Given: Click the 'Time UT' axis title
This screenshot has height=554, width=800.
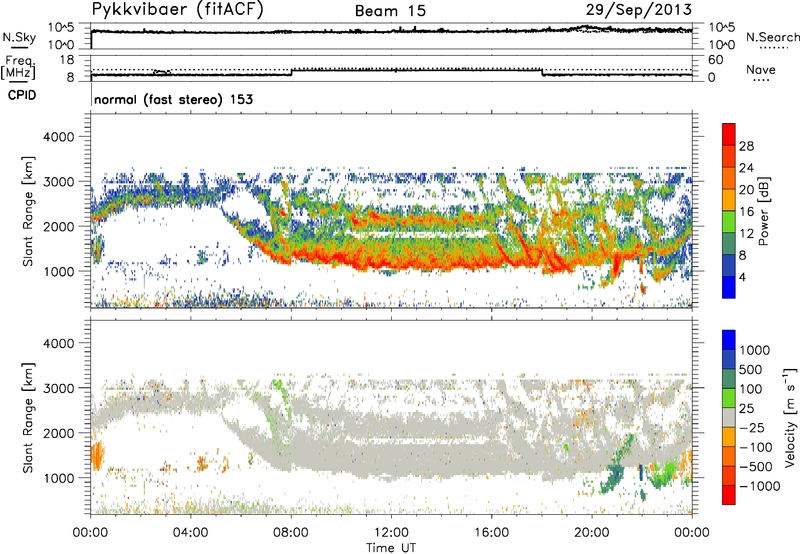Looking at the screenshot, I should [391, 548].
